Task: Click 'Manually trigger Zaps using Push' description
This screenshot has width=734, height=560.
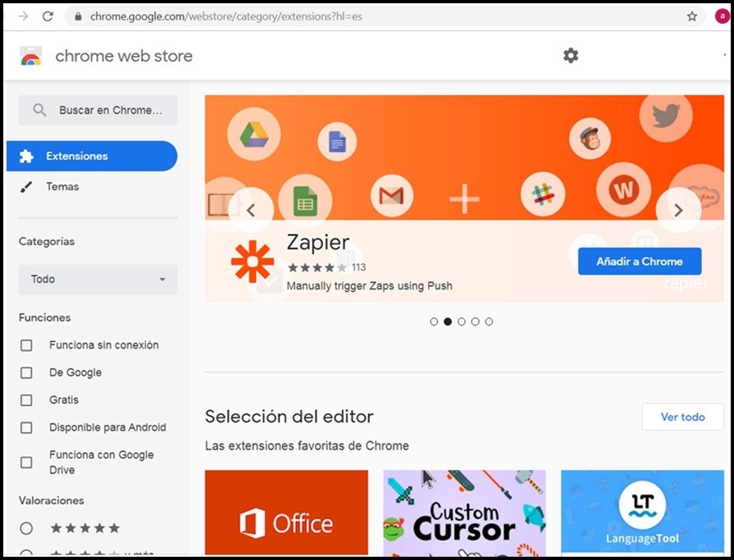Action: click(369, 286)
